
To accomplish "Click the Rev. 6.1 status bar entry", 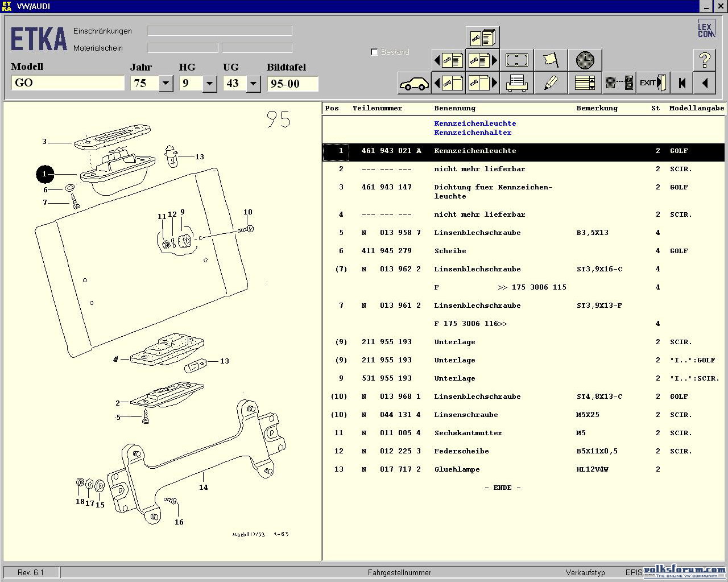I will (x=31, y=573).
